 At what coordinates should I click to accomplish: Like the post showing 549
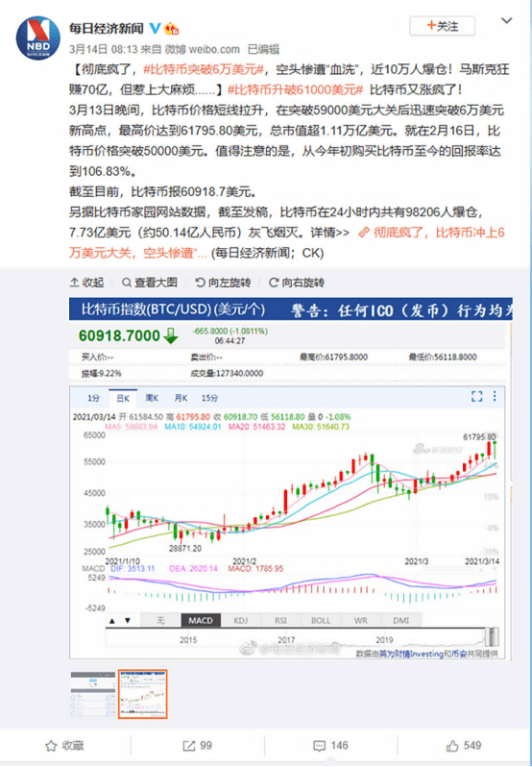(464, 746)
